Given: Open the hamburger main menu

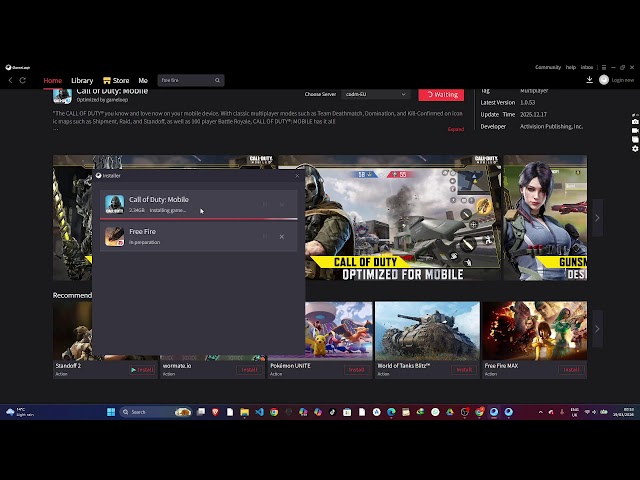Looking at the screenshot, I should (604, 67).
